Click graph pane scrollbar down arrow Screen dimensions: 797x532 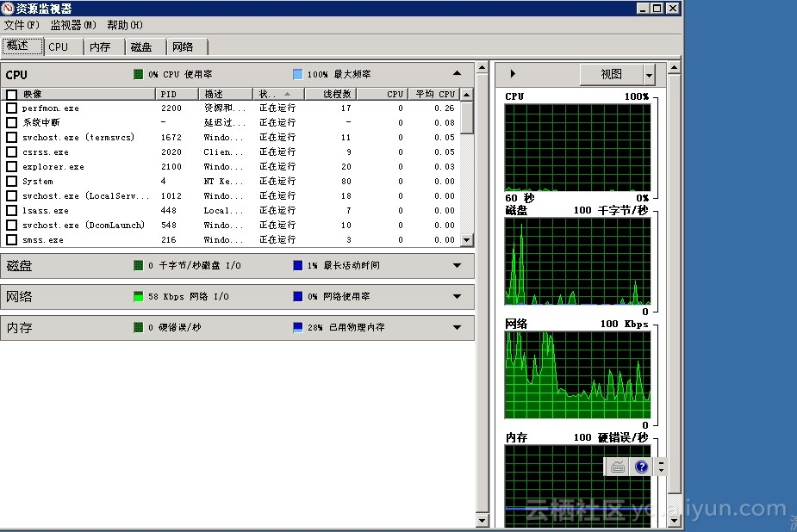coord(674,520)
